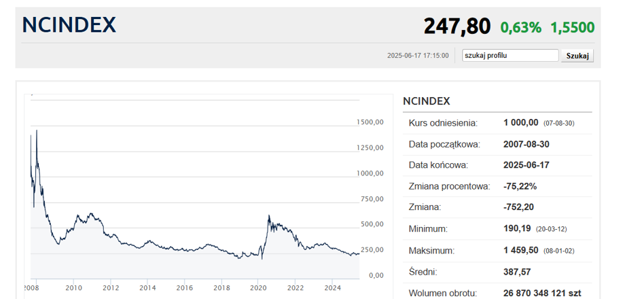This screenshot has width=644, height=299.
Task: Click the 'Średni:' label
Action: point(423,272)
